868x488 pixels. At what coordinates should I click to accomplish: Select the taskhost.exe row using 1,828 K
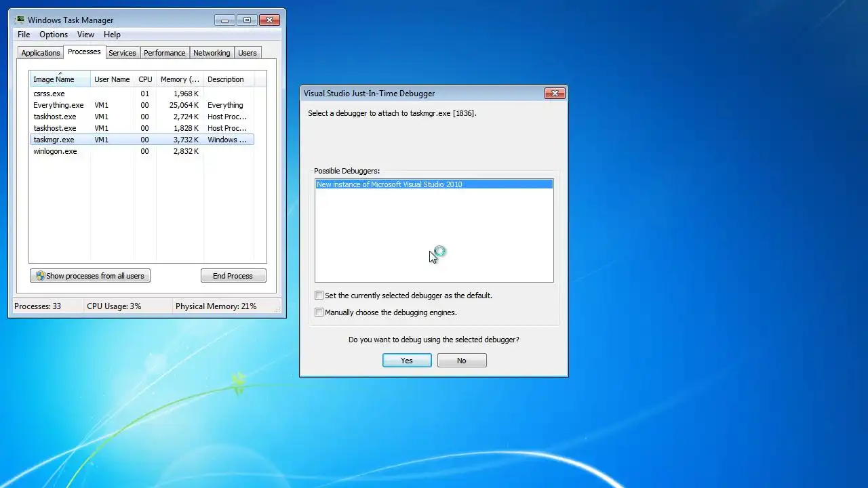point(142,128)
